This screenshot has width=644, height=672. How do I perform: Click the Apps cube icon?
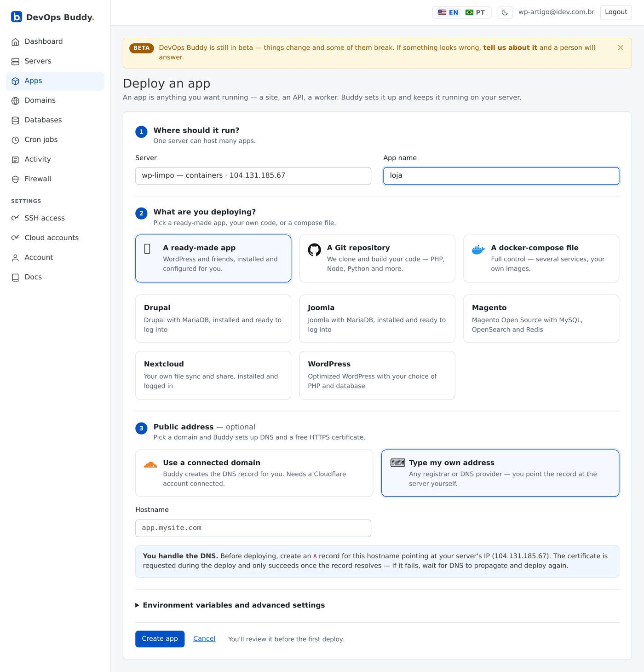(x=15, y=81)
